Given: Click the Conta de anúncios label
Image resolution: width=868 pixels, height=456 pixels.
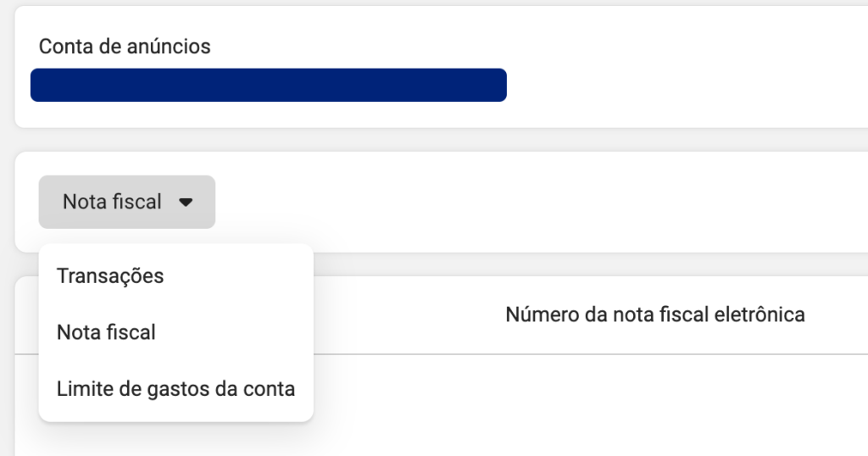Looking at the screenshot, I should point(125,46).
